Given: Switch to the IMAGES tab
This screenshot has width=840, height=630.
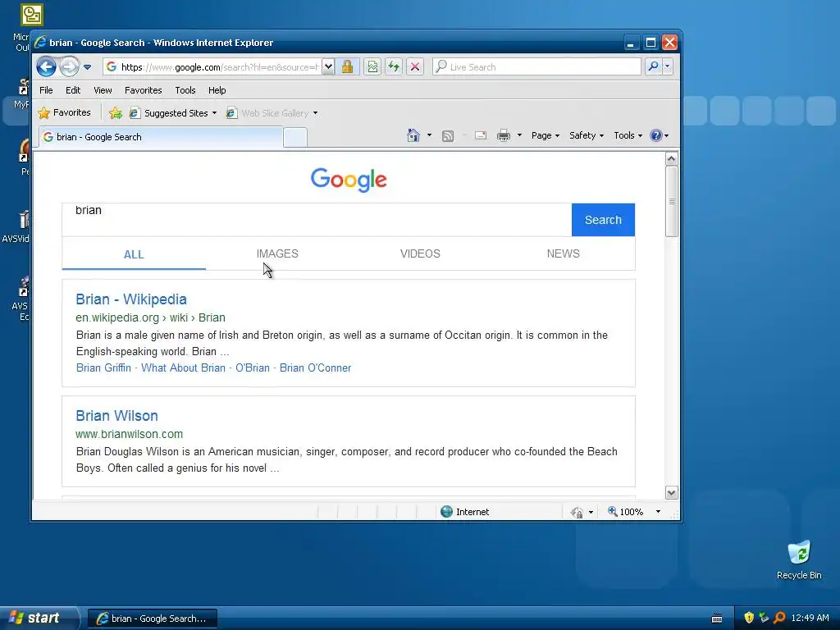Looking at the screenshot, I should tap(277, 254).
